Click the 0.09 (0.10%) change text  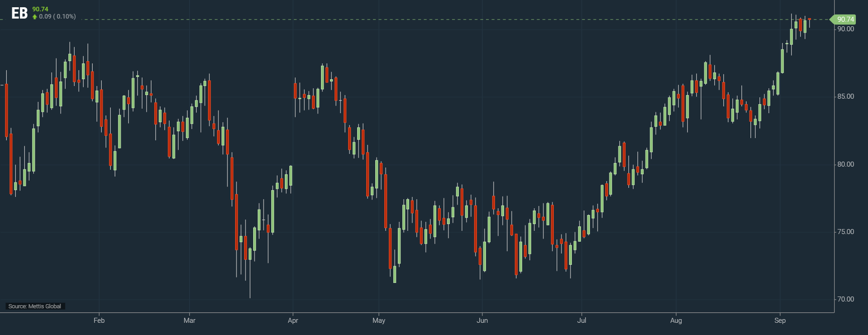coord(57,17)
